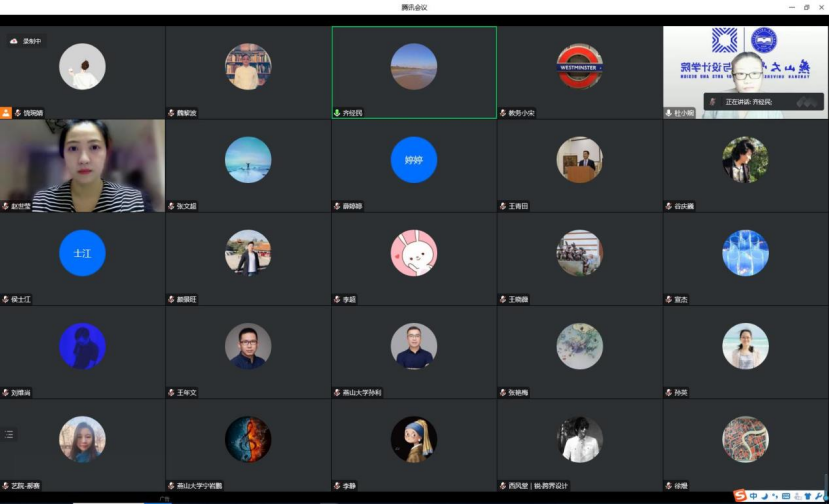
Task: Click muted mic icon beside 燕山大学孙利
Action: click(337, 393)
